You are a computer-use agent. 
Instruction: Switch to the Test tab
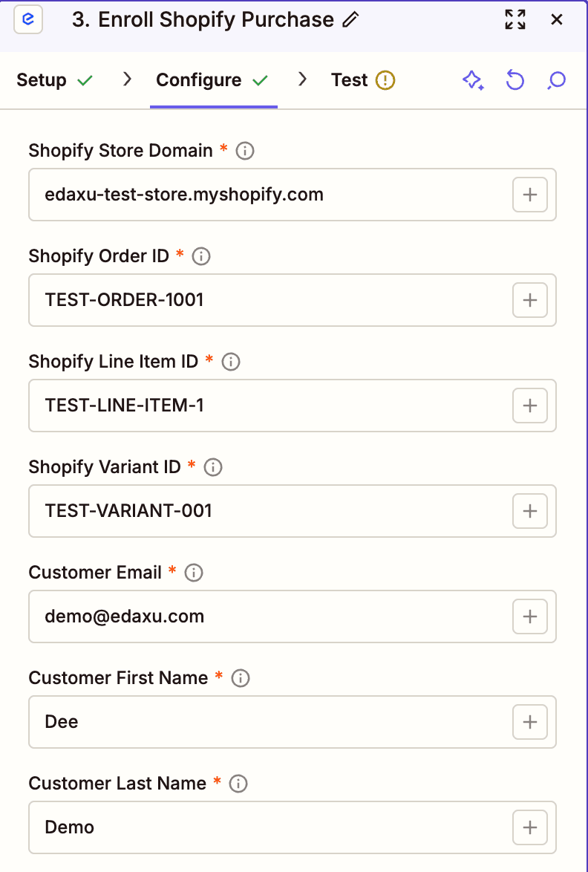(363, 81)
